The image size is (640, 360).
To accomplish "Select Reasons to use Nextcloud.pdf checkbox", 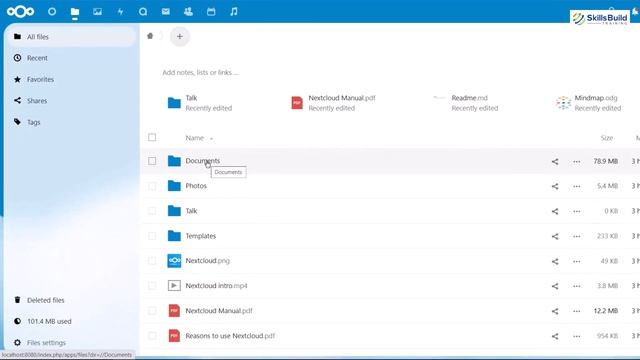I will (152, 336).
